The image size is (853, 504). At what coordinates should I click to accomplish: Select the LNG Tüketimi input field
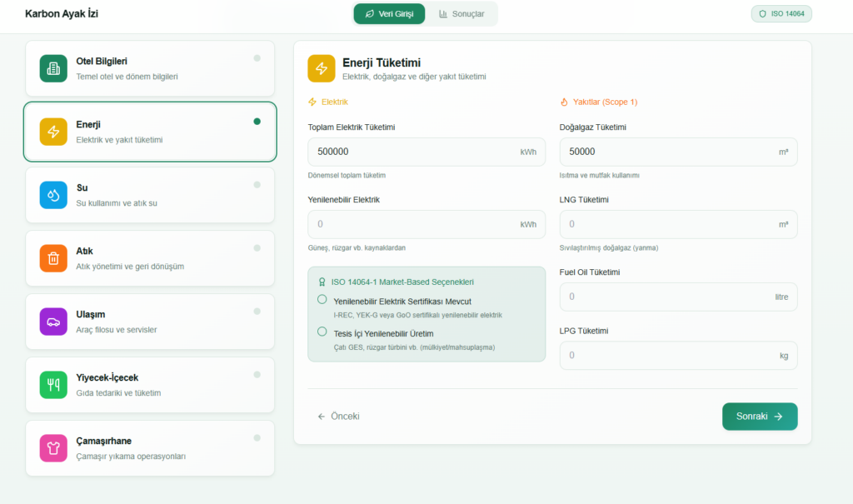tap(666, 225)
